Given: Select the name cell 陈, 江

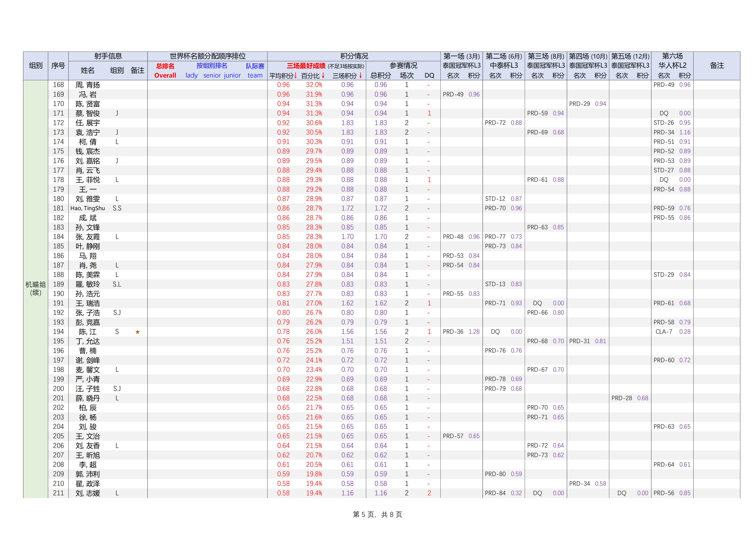Looking at the screenshot, I should click(88, 332).
